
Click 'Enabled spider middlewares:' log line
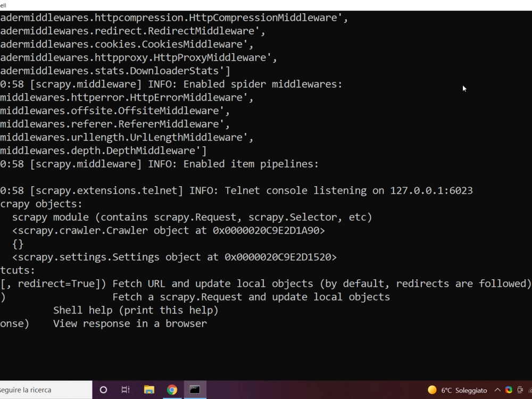[171, 84]
